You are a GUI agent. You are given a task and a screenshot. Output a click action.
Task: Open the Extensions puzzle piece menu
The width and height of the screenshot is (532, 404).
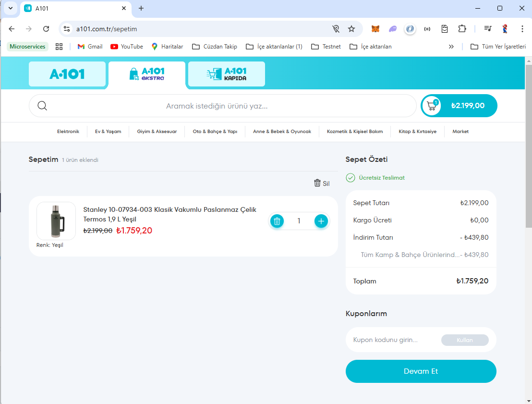click(x=462, y=29)
